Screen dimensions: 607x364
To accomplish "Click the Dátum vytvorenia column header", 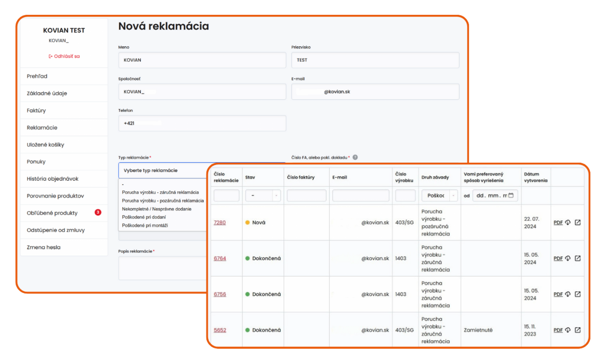I will pos(536,177).
